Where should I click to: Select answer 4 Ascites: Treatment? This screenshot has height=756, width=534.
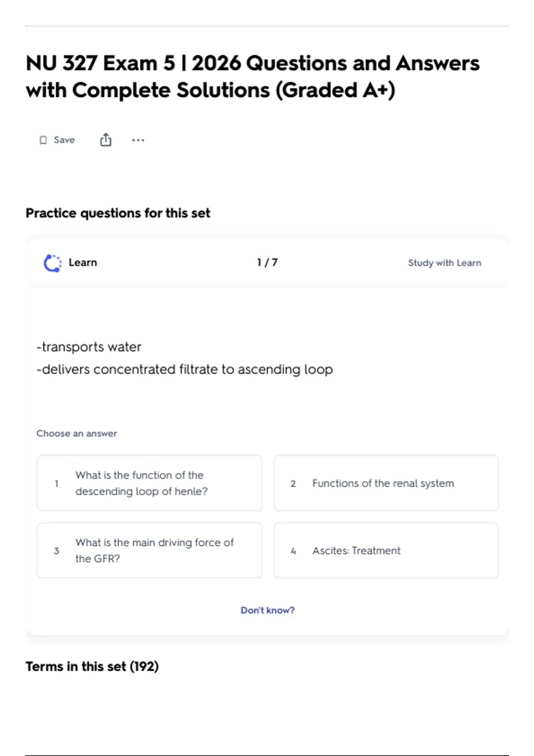tap(386, 551)
